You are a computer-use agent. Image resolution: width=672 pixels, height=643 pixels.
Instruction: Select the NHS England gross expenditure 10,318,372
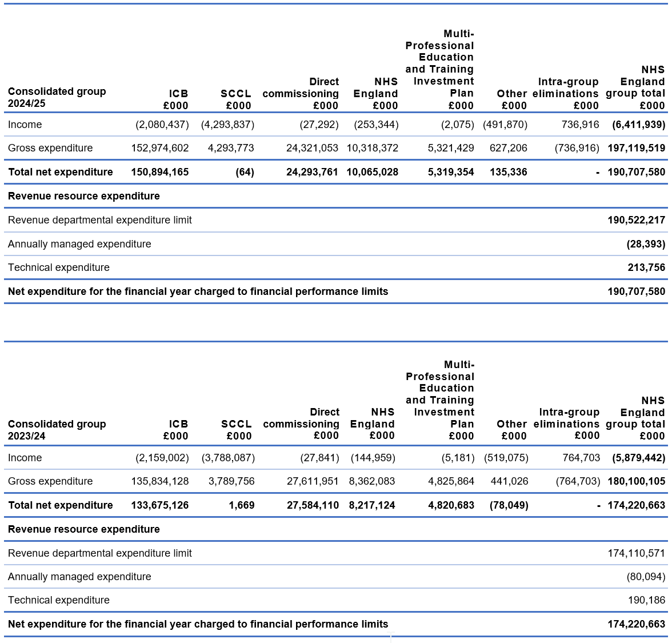pos(372,148)
